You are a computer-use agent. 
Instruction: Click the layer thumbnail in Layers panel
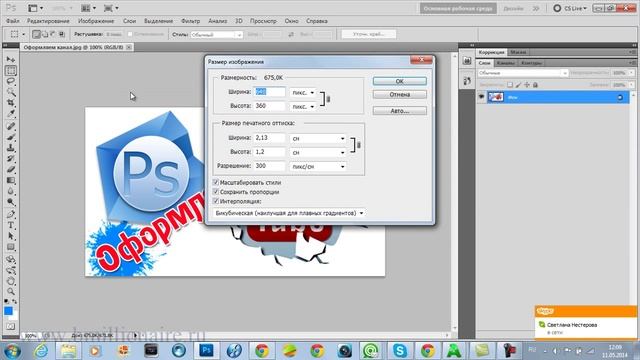(x=496, y=97)
